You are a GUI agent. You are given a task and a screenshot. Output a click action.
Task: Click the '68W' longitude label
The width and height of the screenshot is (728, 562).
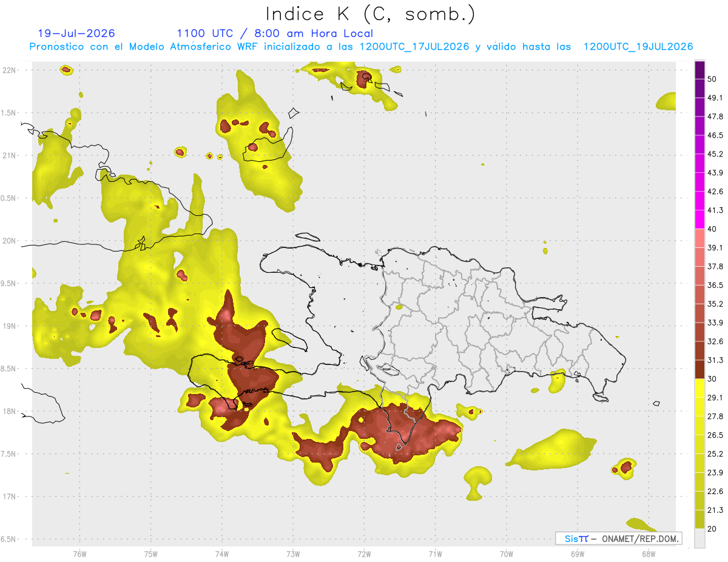click(649, 554)
